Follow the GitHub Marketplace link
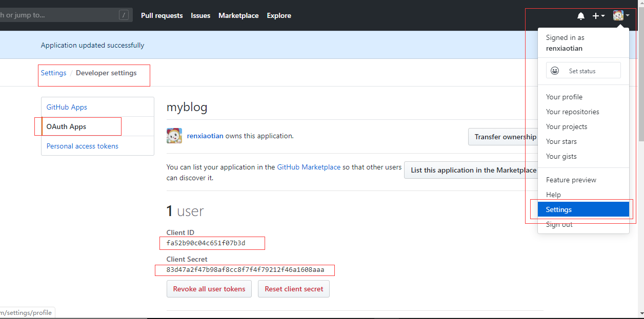This screenshot has height=319, width=644. click(x=309, y=167)
